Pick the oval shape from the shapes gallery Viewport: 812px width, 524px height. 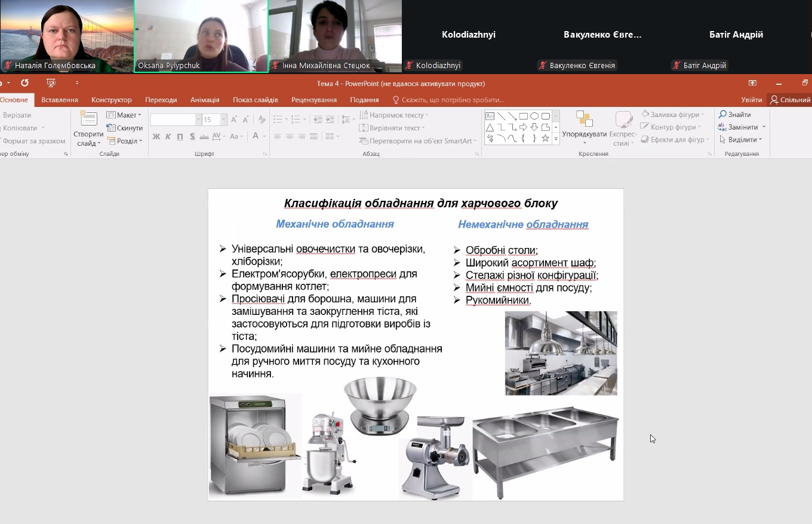534,116
